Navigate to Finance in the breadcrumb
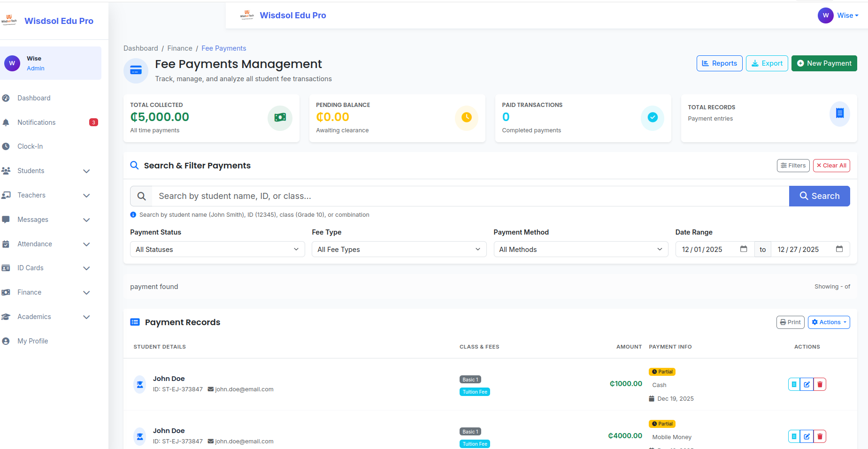 pos(180,48)
